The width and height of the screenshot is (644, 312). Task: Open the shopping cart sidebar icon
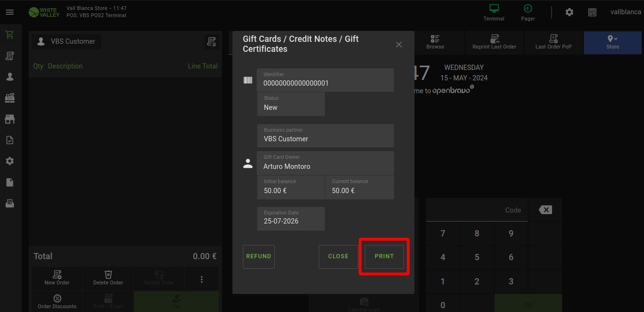pos(10,35)
